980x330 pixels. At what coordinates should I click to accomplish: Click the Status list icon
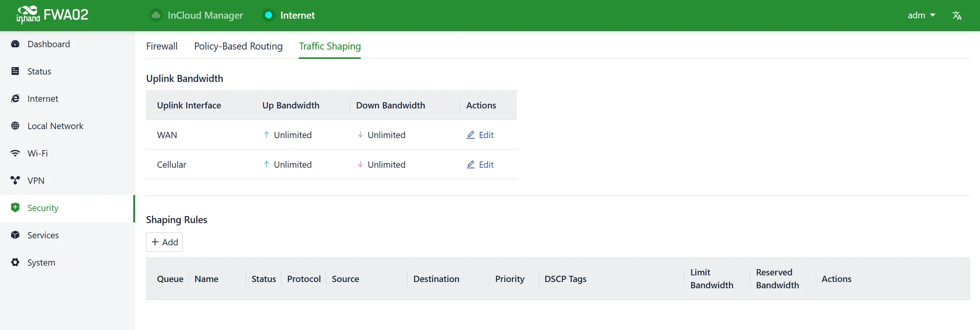click(x=15, y=71)
